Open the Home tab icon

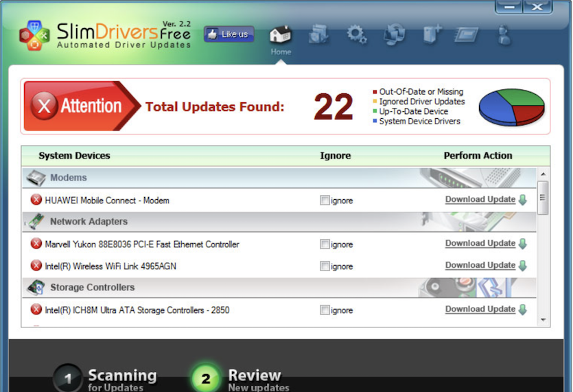[280, 35]
